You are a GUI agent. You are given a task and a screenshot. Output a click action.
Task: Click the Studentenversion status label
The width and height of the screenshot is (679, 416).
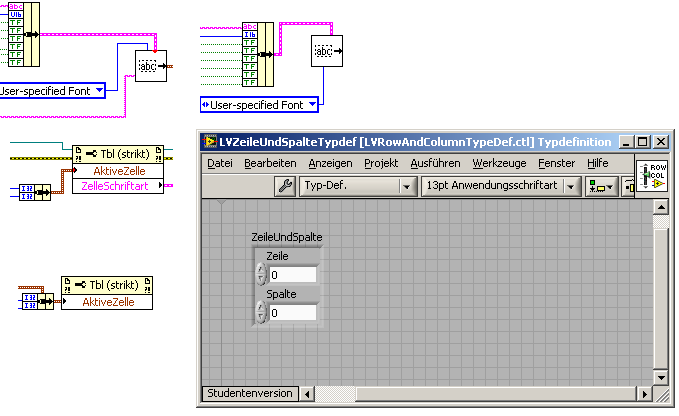point(250,393)
